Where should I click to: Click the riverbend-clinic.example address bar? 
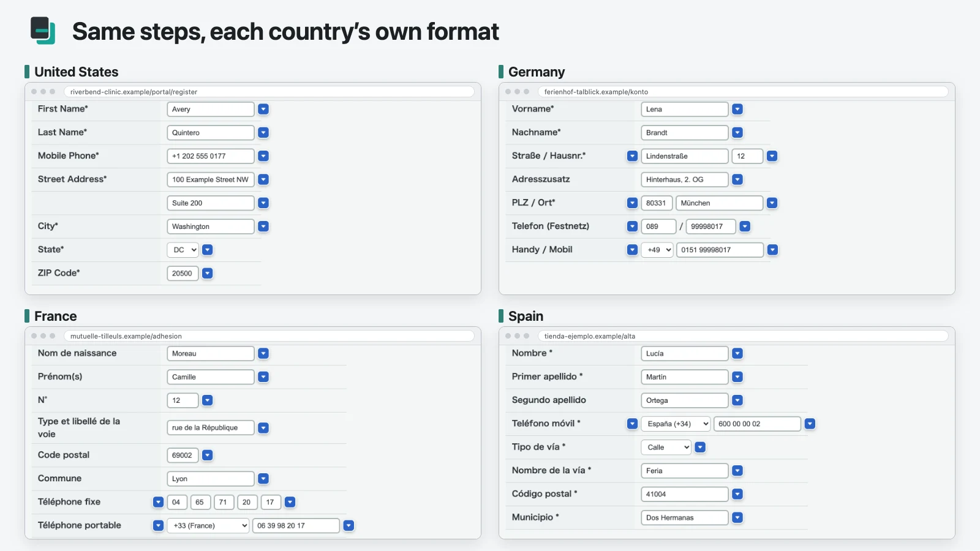[269, 92]
